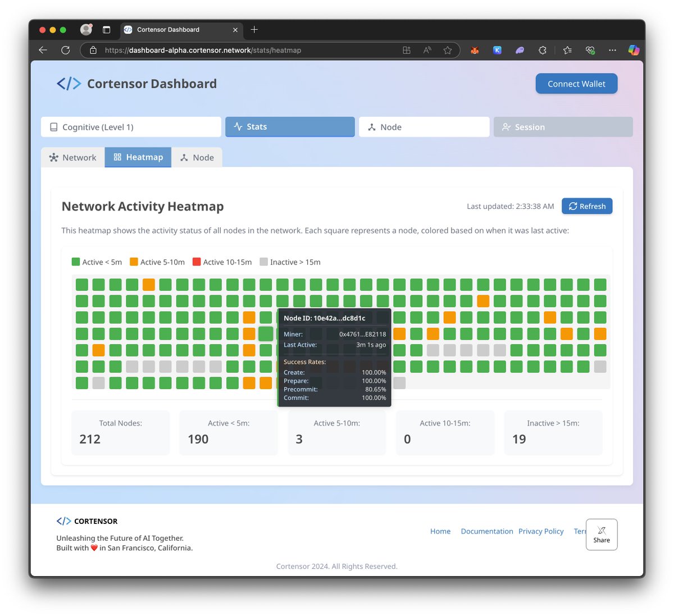
Task: Open the Documentation link in footer
Action: (486, 531)
